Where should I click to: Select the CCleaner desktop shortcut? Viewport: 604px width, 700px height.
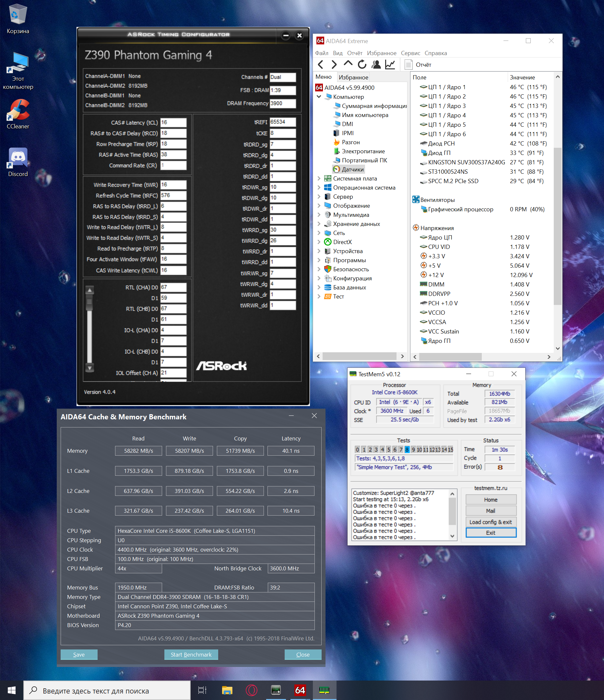pyautogui.click(x=18, y=114)
